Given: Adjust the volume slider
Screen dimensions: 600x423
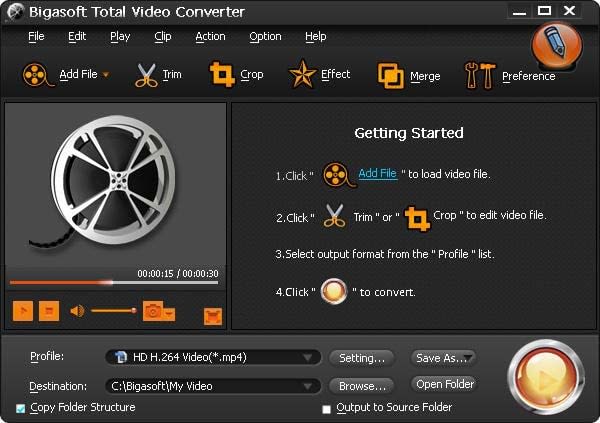Looking at the screenshot, I should pos(114,310).
